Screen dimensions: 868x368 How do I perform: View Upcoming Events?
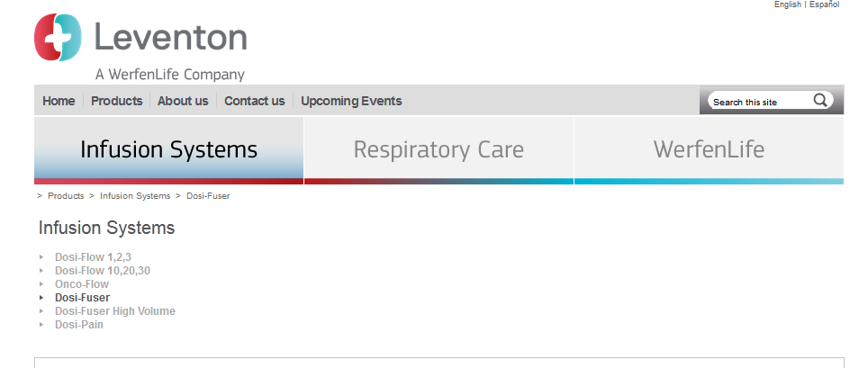tap(351, 101)
